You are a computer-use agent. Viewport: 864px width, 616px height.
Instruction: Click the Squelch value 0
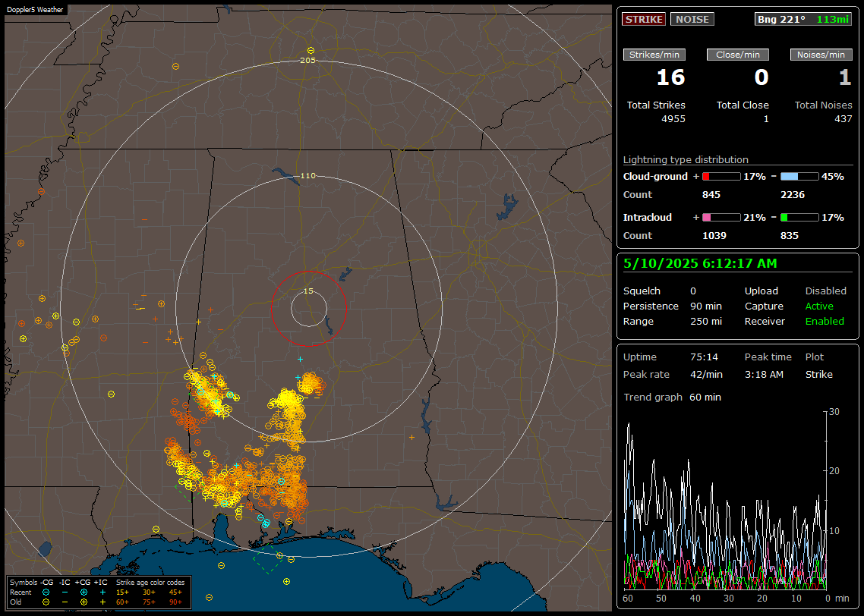pos(693,291)
